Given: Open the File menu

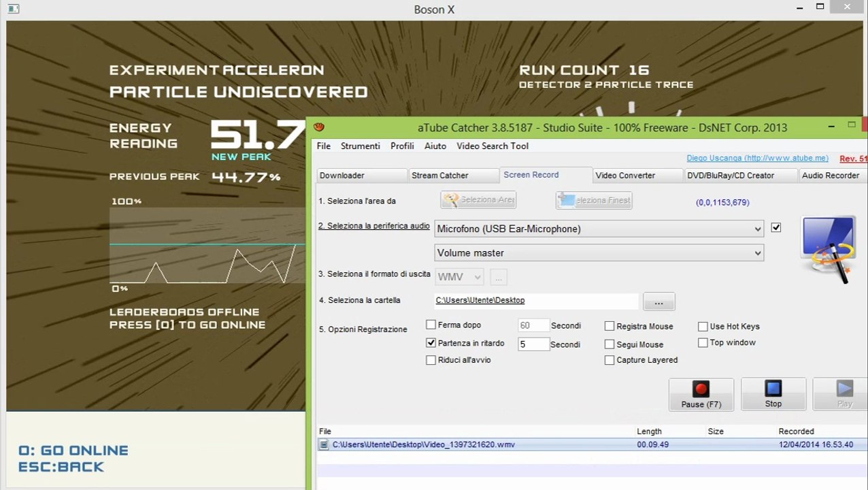Looking at the screenshot, I should [x=324, y=146].
